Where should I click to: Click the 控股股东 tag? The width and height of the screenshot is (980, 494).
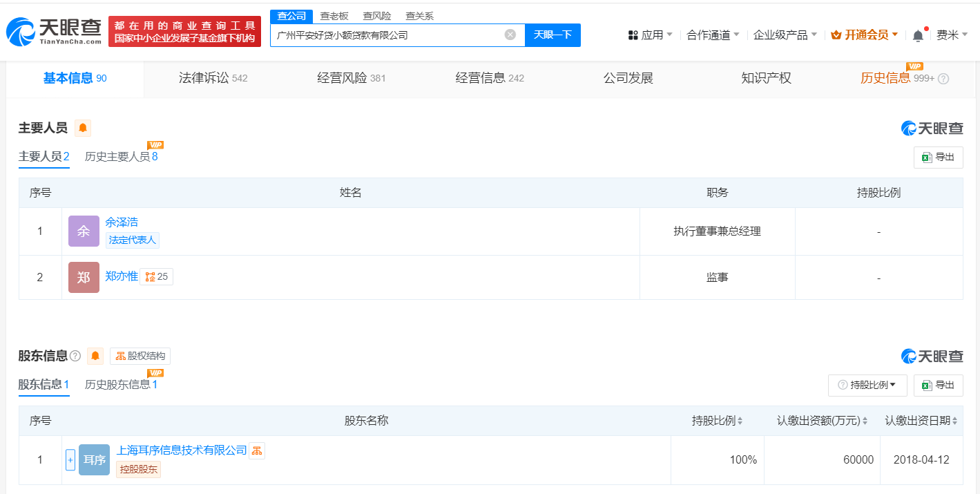(138, 470)
